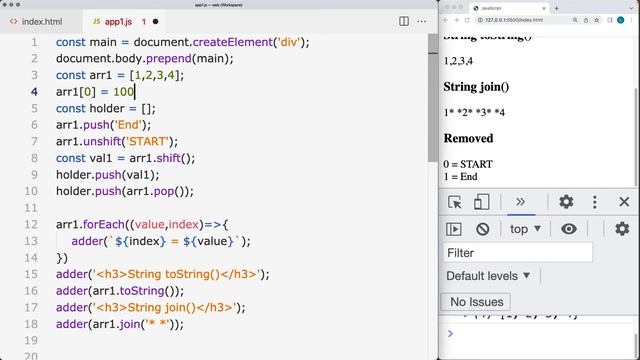
Task: Click the zoom magnifier icon in address bar
Action: click(575, 20)
